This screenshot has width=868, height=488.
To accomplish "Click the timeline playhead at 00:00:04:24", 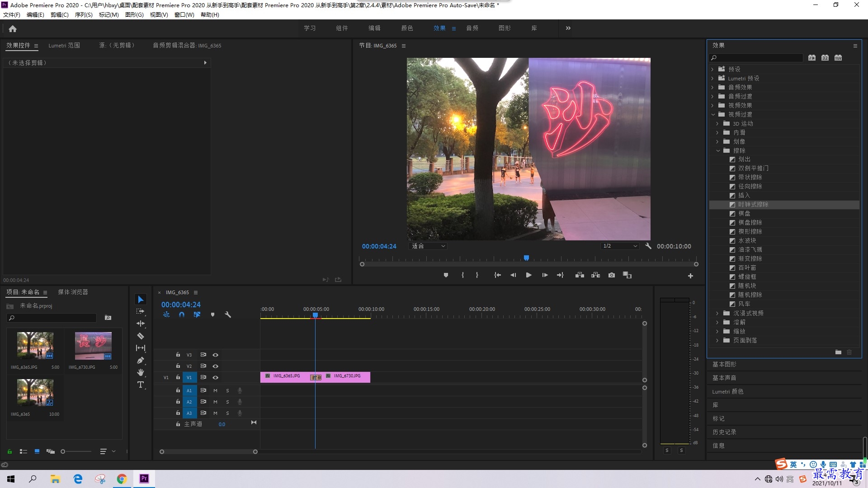I will (315, 315).
